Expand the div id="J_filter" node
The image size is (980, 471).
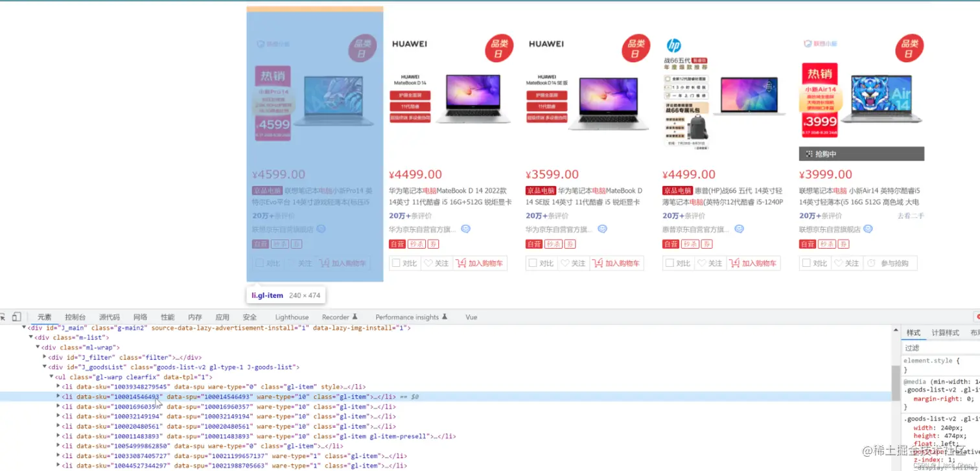coord(45,357)
